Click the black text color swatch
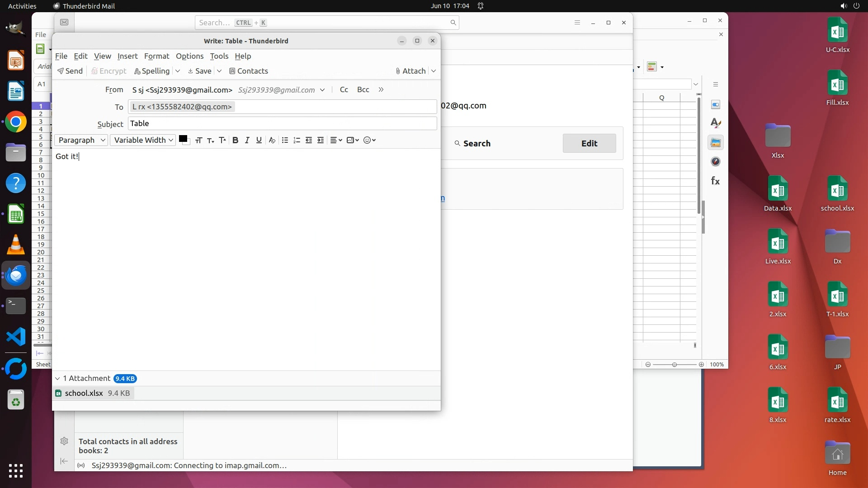The image size is (868, 488). coord(183,139)
